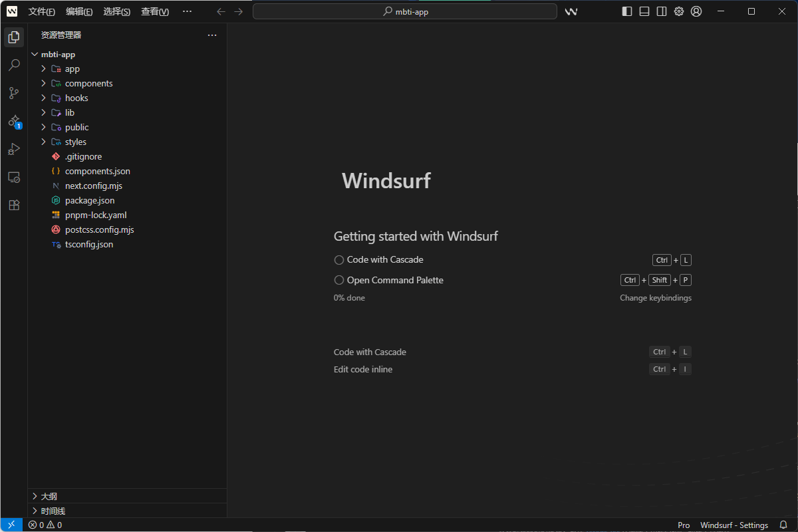Open package.json in the explorer
Image resolution: width=798 pixels, height=532 pixels.
[x=90, y=200]
